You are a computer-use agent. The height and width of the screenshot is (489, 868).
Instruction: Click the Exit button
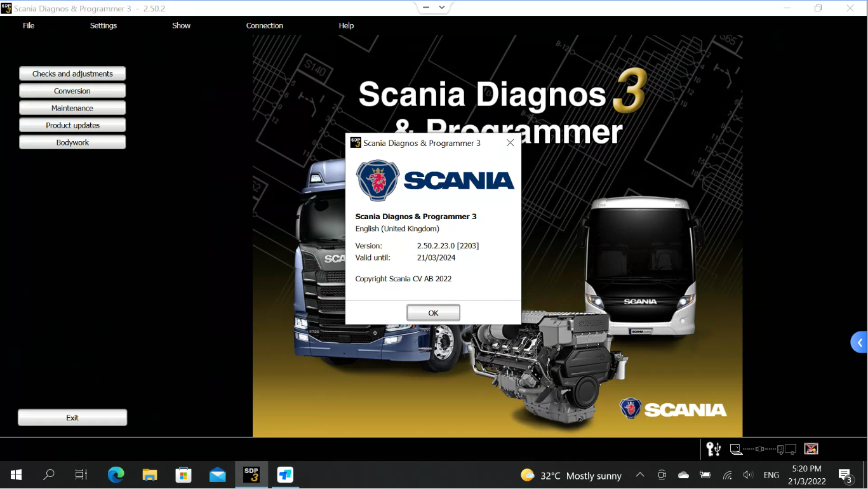tap(72, 417)
